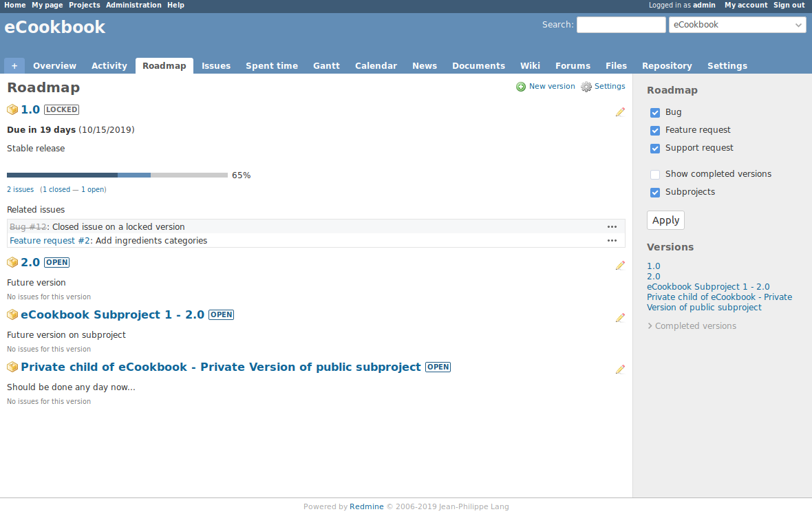Viewport: 812px width, 514px height.
Task: Open My account link
Action: coord(746,6)
